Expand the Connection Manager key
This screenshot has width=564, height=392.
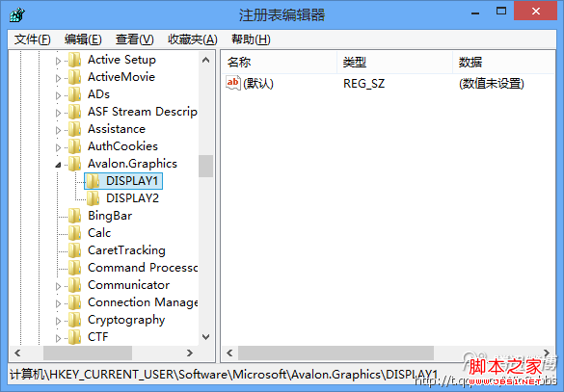(58, 303)
